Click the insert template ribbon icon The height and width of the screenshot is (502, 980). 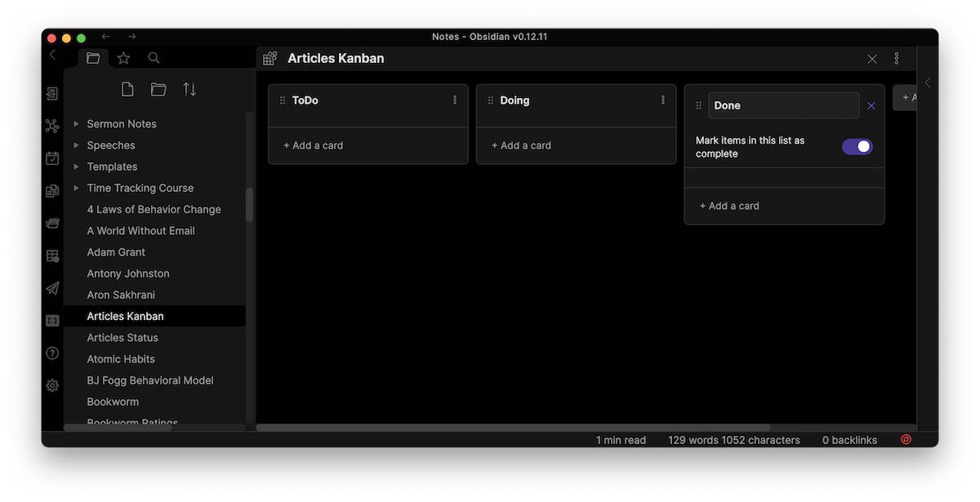point(52,191)
